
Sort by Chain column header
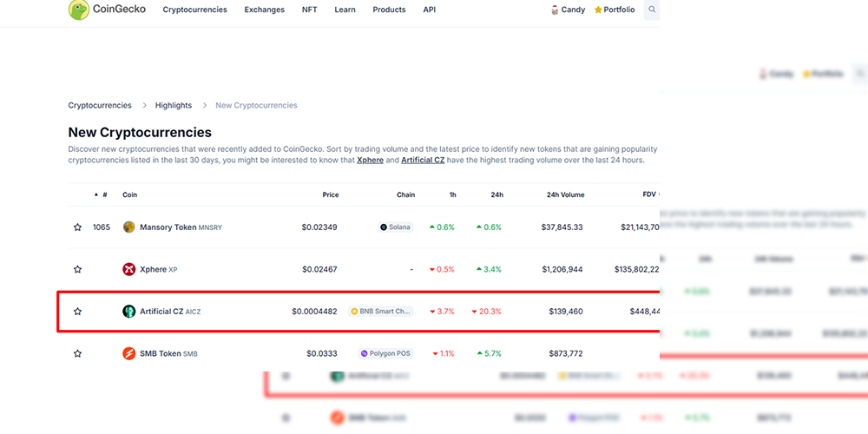click(x=405, y=194)
